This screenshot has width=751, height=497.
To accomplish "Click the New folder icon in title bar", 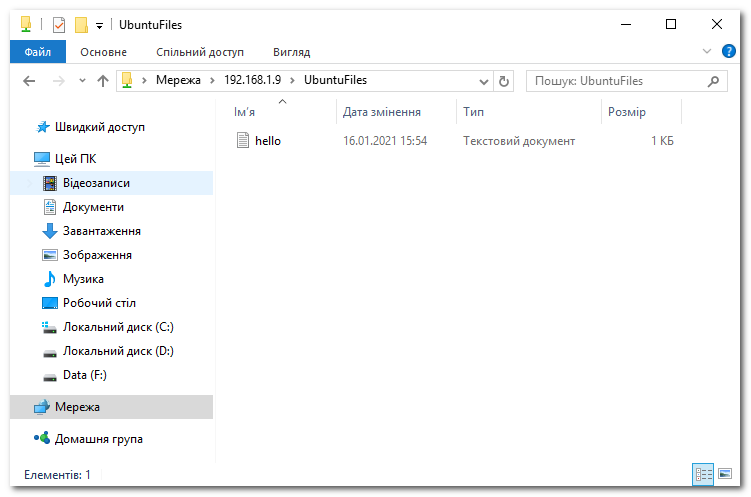I will 82,25.
